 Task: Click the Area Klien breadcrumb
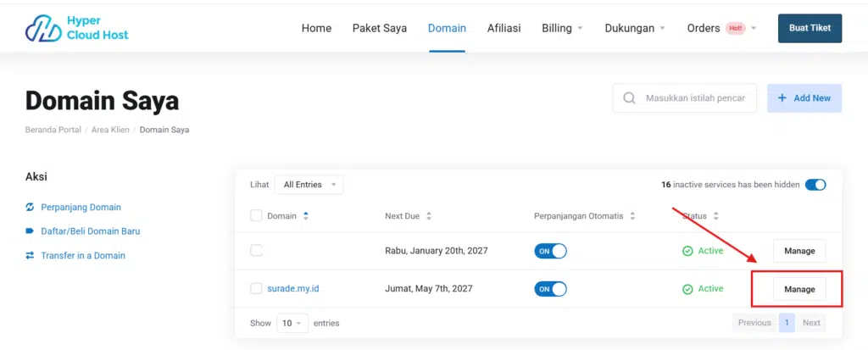110,131
